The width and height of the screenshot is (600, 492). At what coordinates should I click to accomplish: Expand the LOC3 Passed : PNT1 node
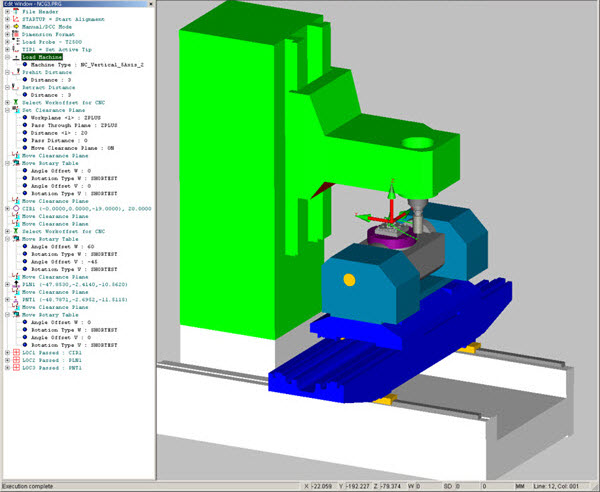click(x=6, y=369)
